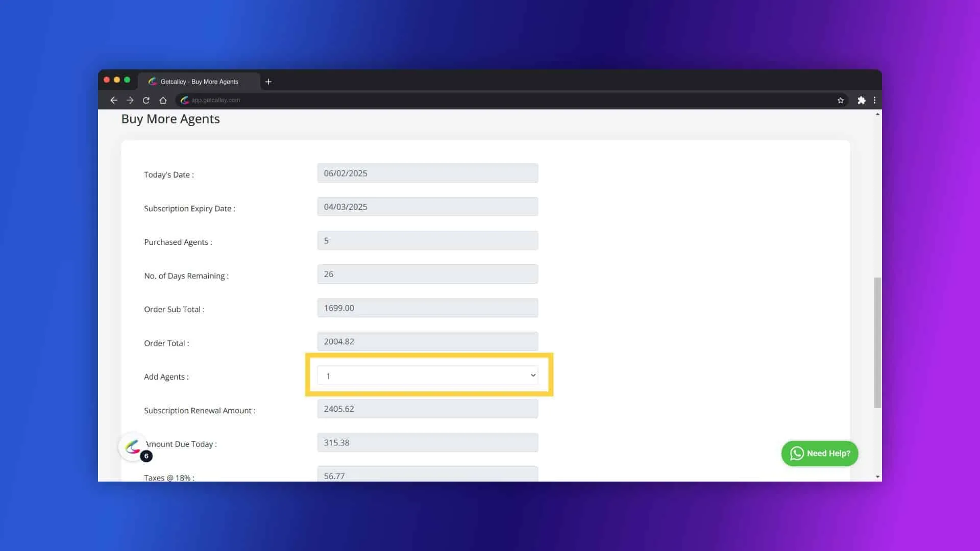Click the Buy More Agents heading
Screen dimensions: 980x551
(x=170, y=119)
